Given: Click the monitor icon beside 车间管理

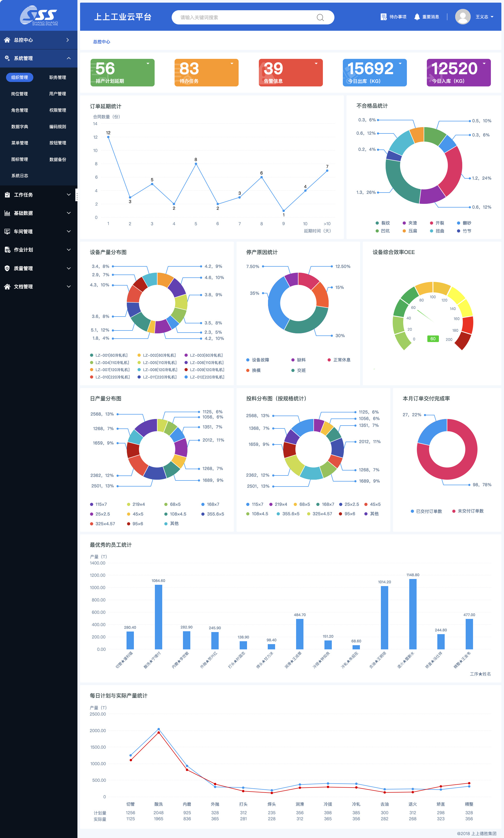Looking at the screenshot, I should pos(7,231).
